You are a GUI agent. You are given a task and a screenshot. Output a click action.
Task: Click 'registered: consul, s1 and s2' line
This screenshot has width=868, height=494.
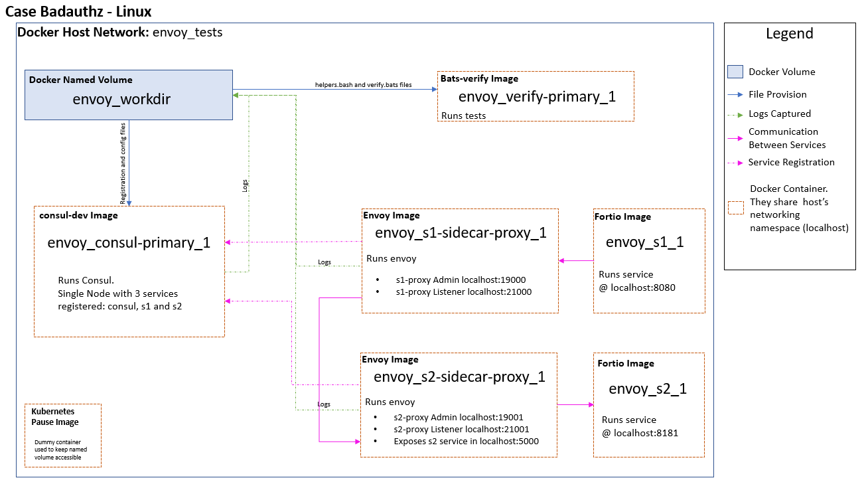[120, 306]
